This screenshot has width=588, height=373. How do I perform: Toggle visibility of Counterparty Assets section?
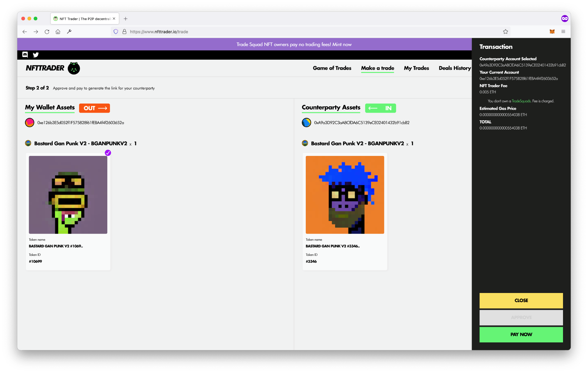coord(380,108)
